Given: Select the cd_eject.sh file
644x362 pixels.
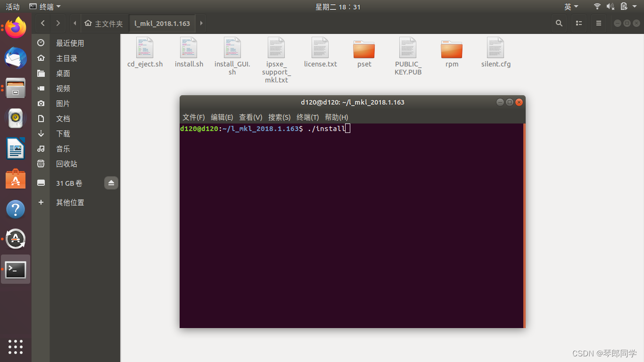Looking at the screenshot, I should click(145, 52).
